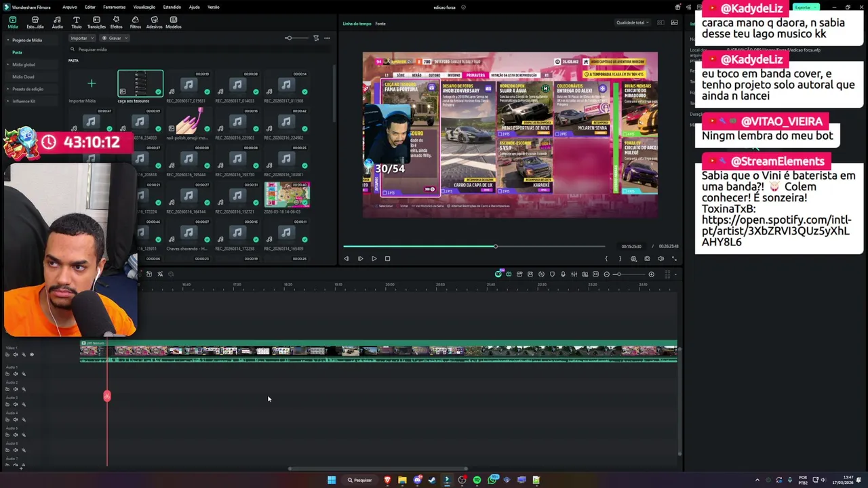The image size is (868, 488).
Task: Click the media filter funnel icon
Action: [x=316, y=38]
